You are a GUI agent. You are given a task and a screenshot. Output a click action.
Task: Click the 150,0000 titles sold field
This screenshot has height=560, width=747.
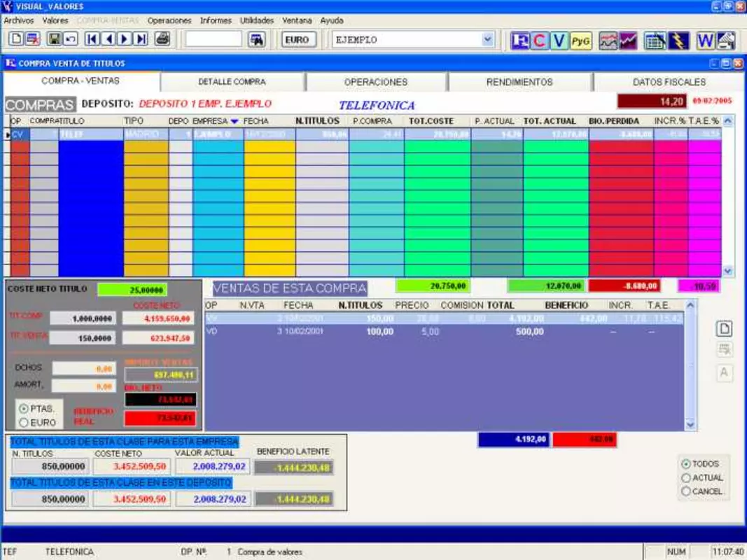coord(83,338)
